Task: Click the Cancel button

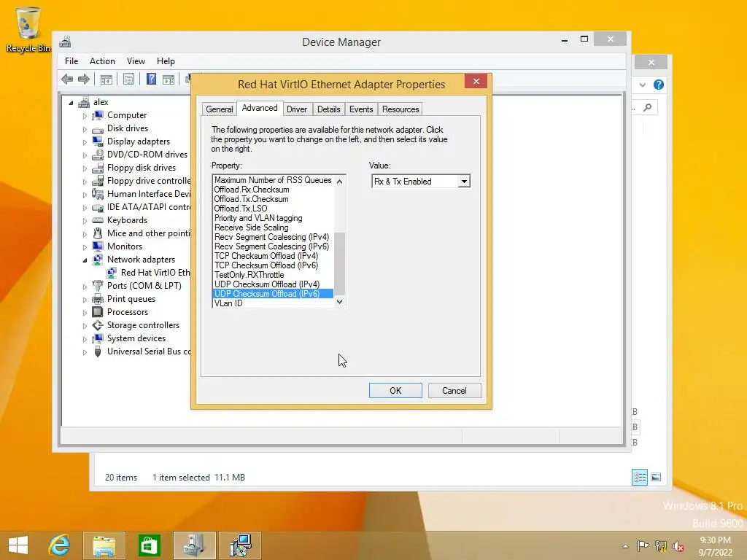Action: [x=454, y=391]
